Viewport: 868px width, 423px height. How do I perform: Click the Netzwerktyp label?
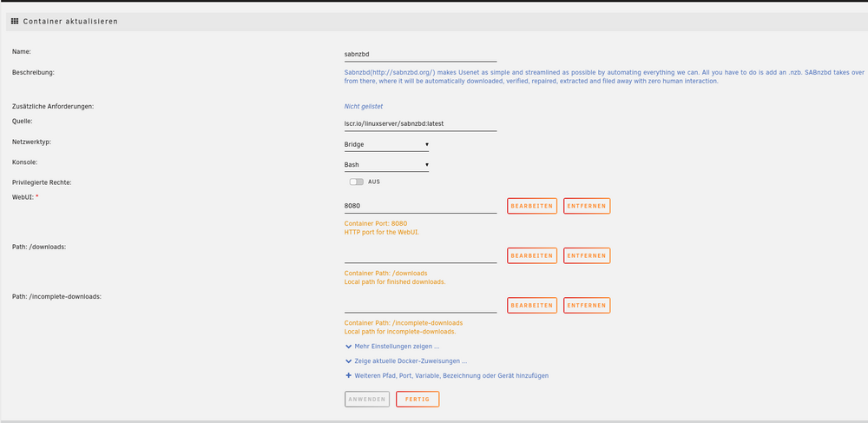pyautogui.click(x=32, y=142)
